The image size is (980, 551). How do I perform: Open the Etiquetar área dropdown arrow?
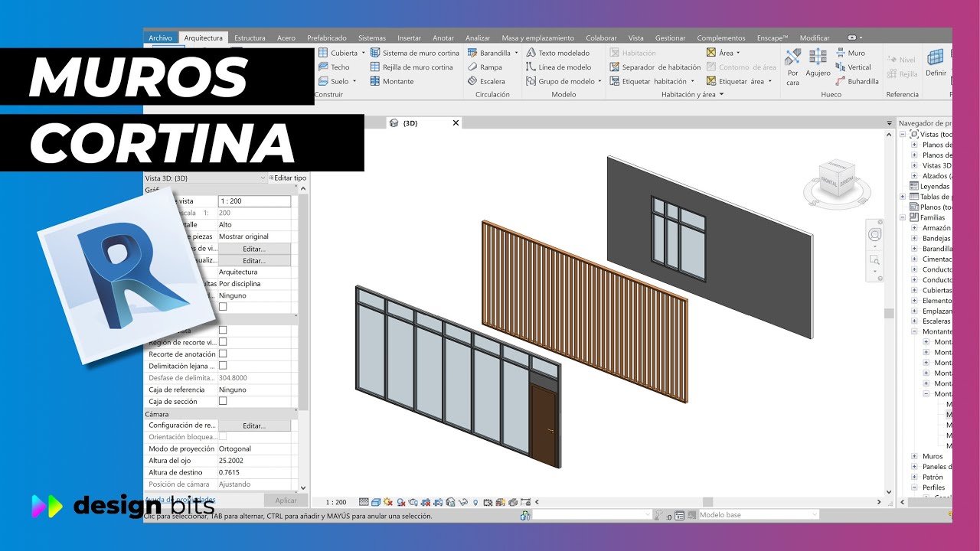pos(769,81)
